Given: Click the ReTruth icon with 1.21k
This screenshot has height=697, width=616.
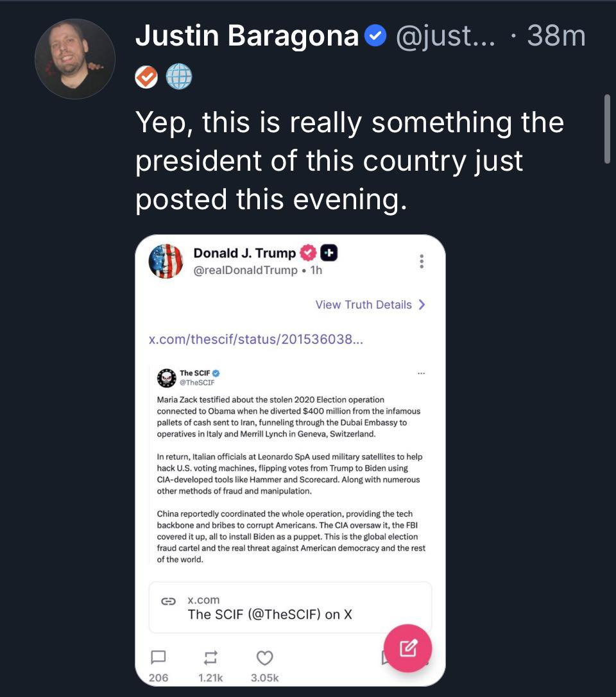Looking at the screenshot, I should 211,657.
